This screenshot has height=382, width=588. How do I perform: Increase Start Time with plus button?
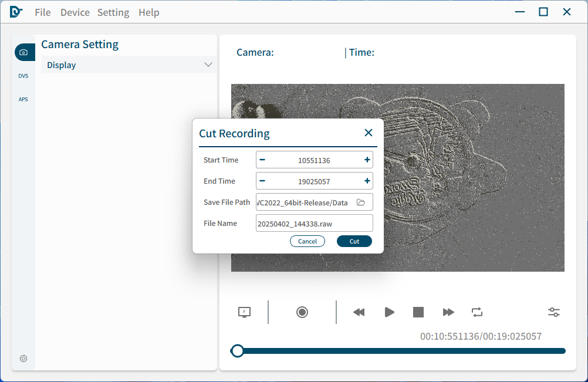coord(367,160)
